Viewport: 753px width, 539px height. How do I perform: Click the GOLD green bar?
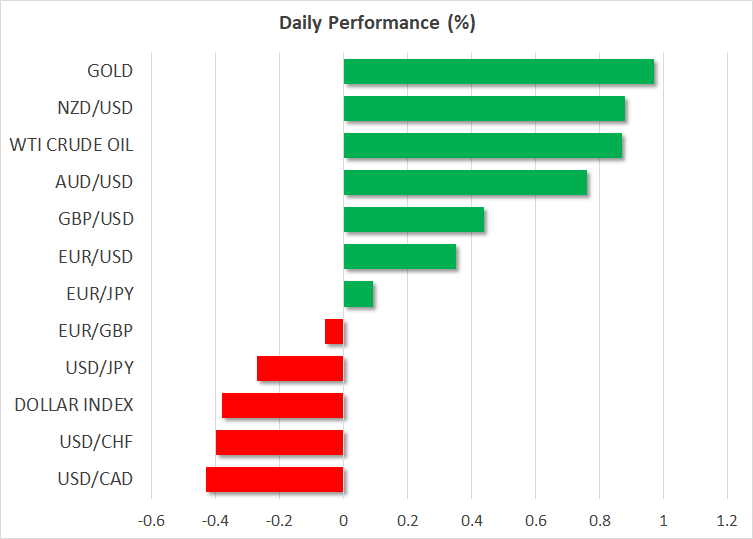498,72
